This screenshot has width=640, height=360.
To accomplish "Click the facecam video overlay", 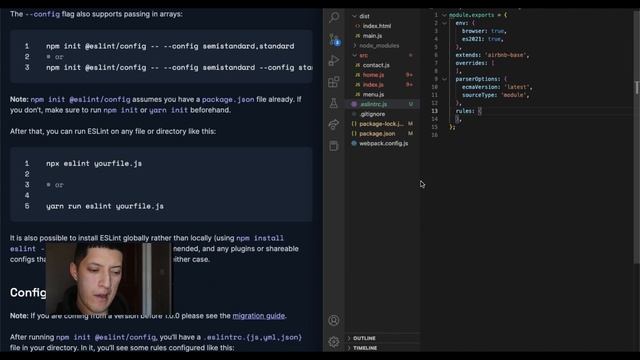I will (x=108, y=279).
